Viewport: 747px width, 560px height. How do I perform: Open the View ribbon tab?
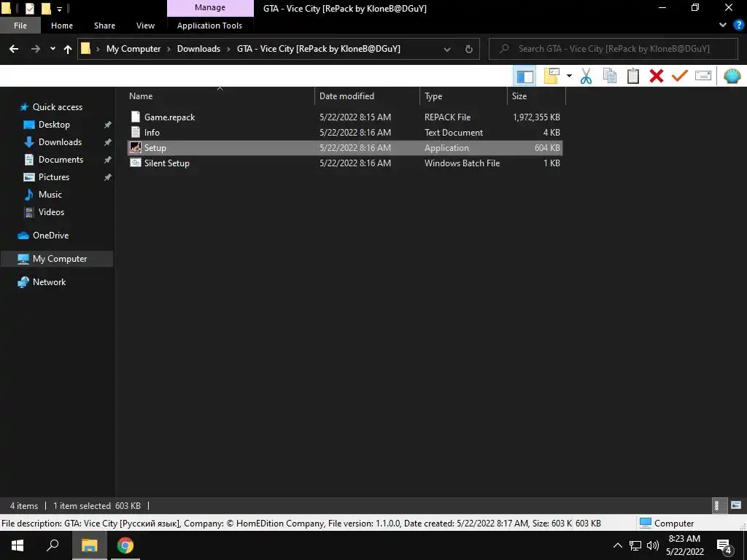point(145,26)
